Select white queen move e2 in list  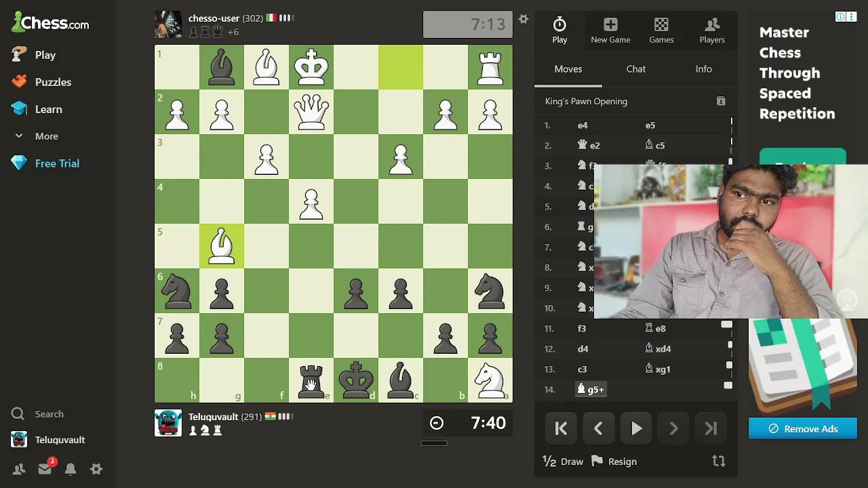click(x=589, y=146)
